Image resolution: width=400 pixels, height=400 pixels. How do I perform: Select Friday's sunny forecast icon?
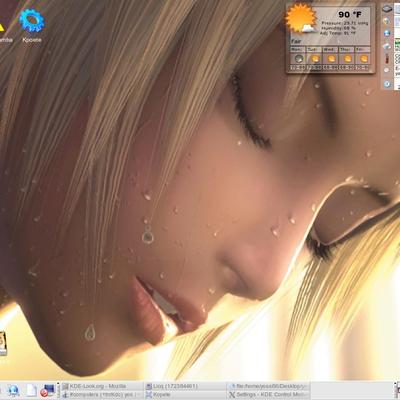[x=364, y=59]
